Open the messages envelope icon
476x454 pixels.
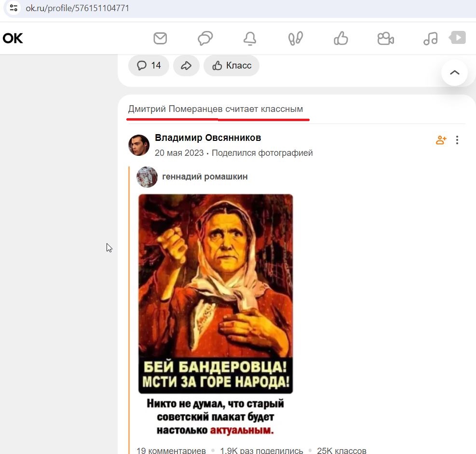[160, 38]
